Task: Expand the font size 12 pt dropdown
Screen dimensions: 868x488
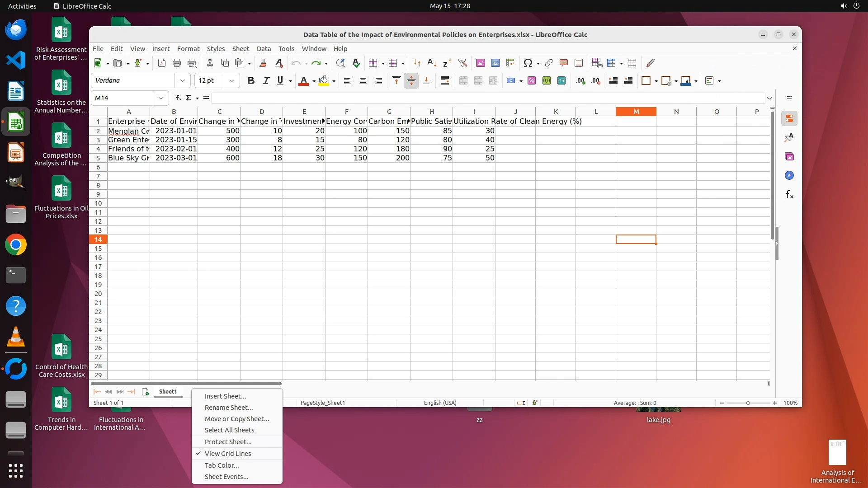Action: (x=232, y=80)
